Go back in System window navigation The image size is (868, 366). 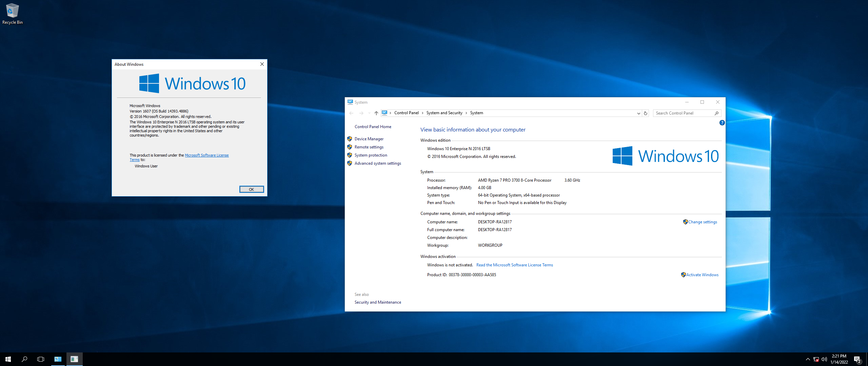point(351,113)
